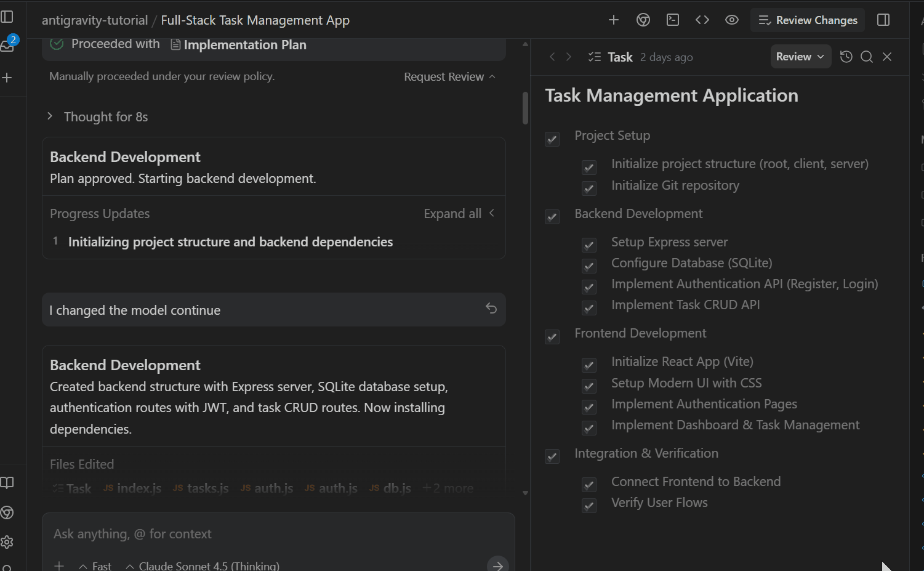
Task: Search within the Task artifact
Action: tap(867, 57)
